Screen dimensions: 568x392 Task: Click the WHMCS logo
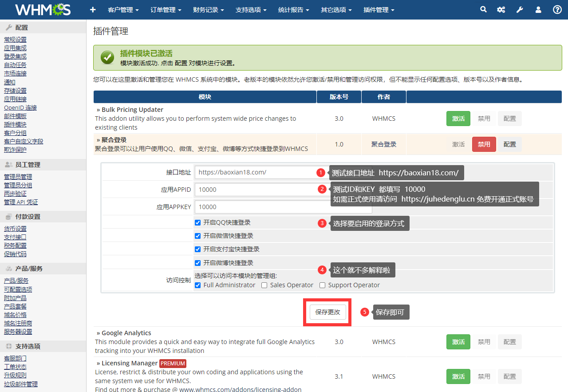tap(43, 9)
